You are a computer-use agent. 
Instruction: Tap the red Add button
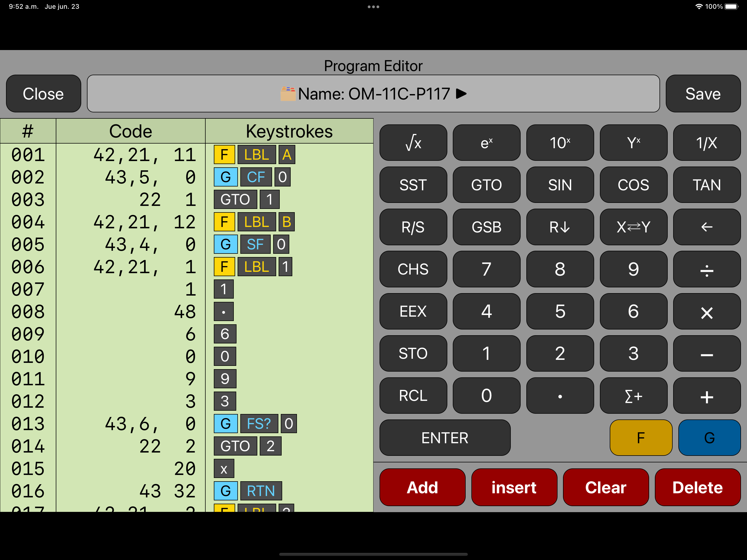point(422,487)
